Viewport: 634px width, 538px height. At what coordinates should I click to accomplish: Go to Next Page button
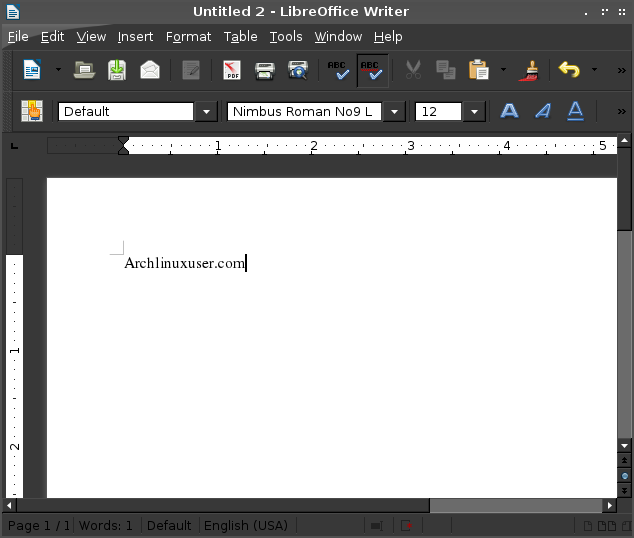(x=625, y=491)
